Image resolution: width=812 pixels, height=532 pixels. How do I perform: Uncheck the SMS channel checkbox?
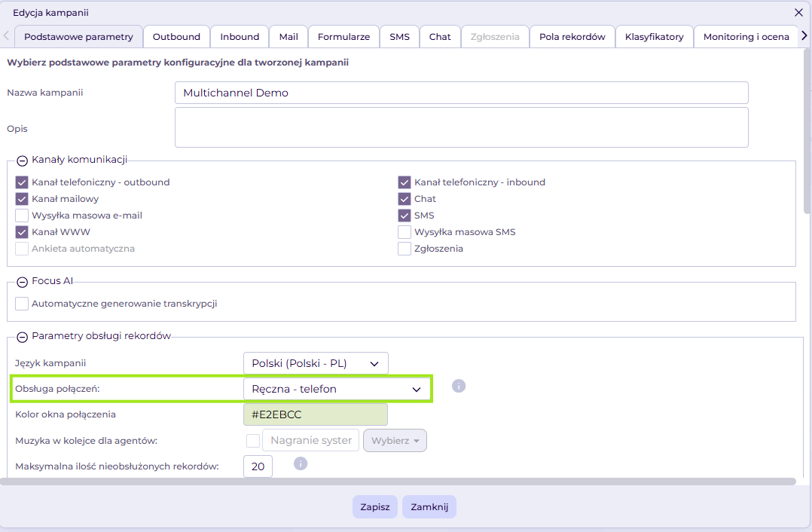click(x=404, y=216)
